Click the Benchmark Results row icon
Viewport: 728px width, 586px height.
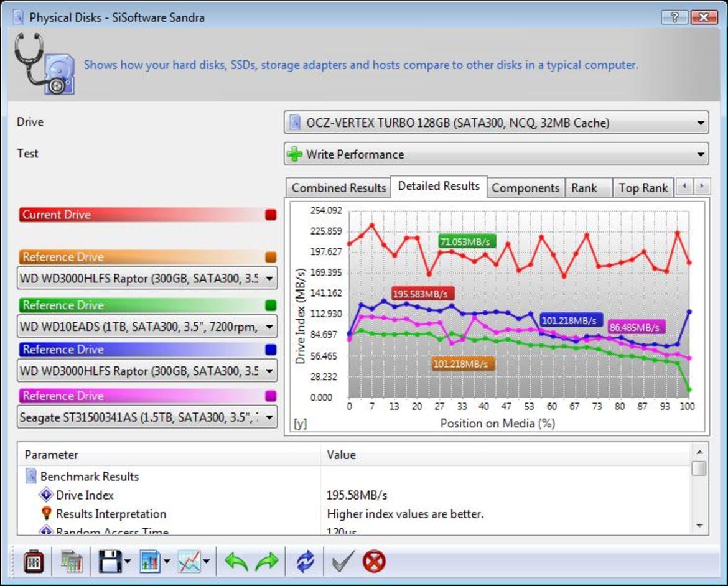tap(30, 476)
